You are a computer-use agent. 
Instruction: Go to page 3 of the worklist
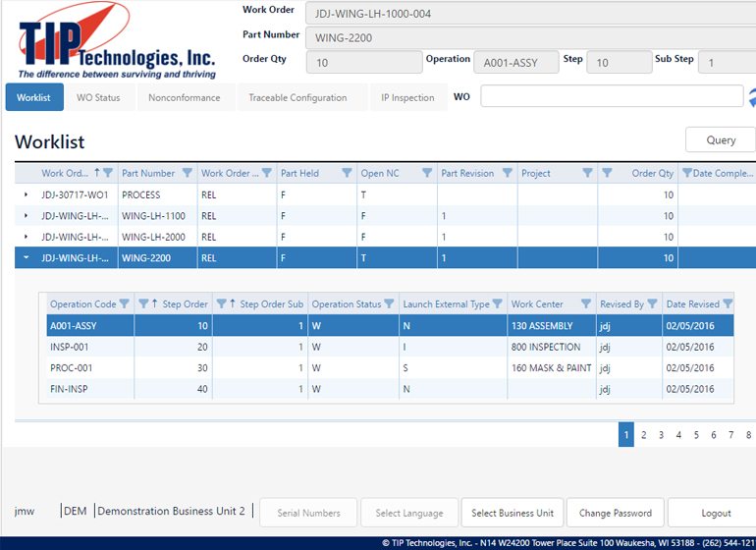(661, 435)
